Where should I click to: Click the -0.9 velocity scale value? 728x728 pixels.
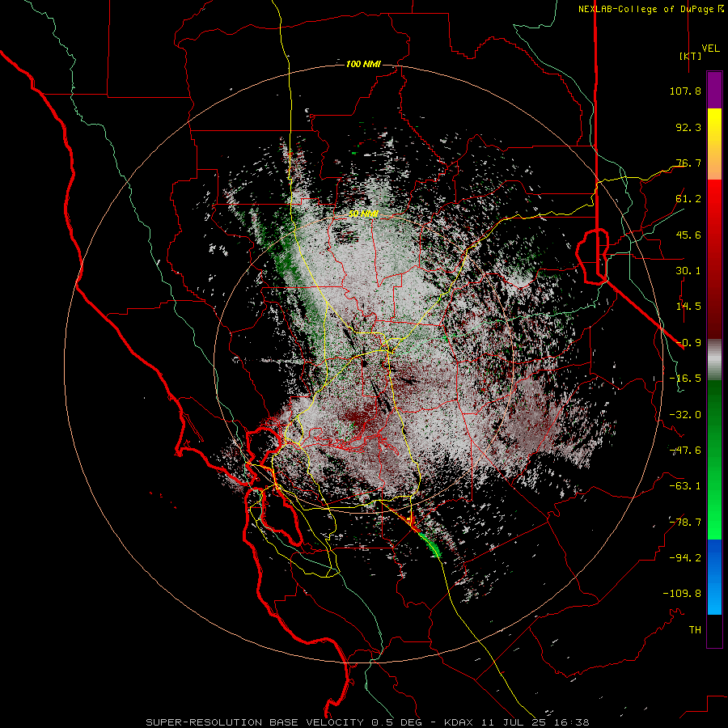click(x=688, y=343)
